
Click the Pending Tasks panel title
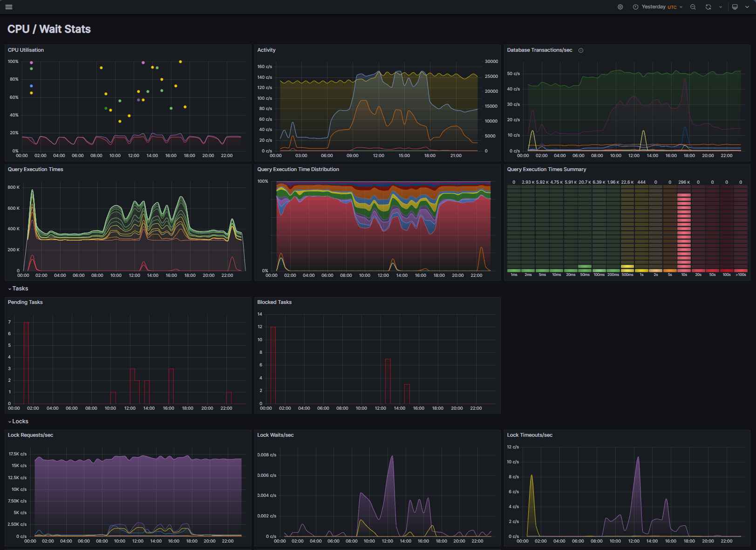pyautogui.click(x=25, y=302)
